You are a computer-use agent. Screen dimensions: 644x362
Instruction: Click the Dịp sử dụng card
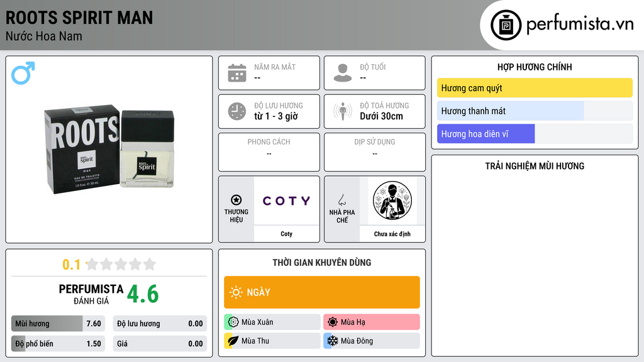pyautogui.click(x=375, y=152)
